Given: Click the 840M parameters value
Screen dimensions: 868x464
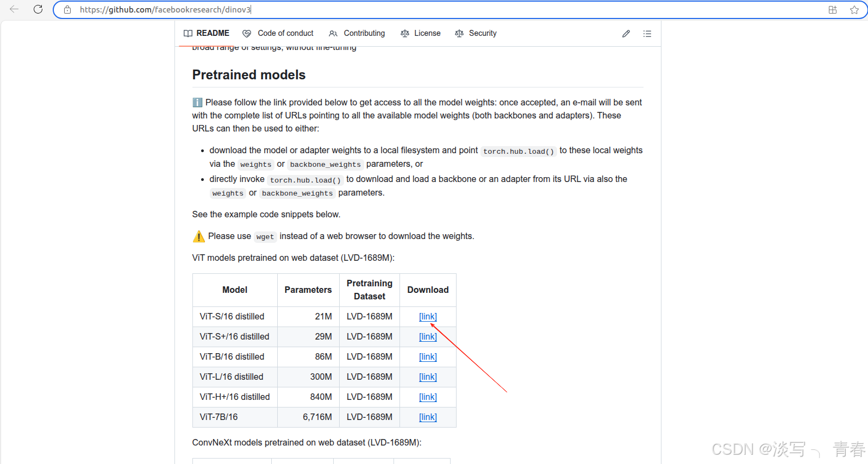Looking at the screenshot, I should coord(321,397).
